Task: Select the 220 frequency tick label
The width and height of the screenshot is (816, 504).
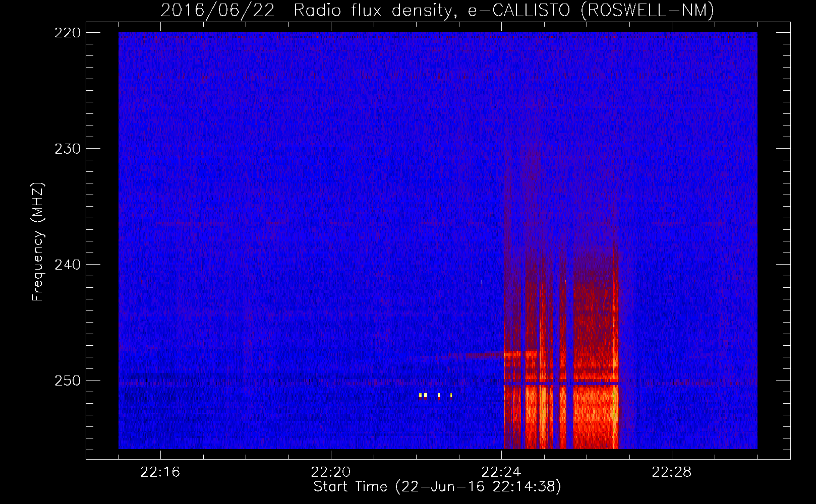Action: 68,33
